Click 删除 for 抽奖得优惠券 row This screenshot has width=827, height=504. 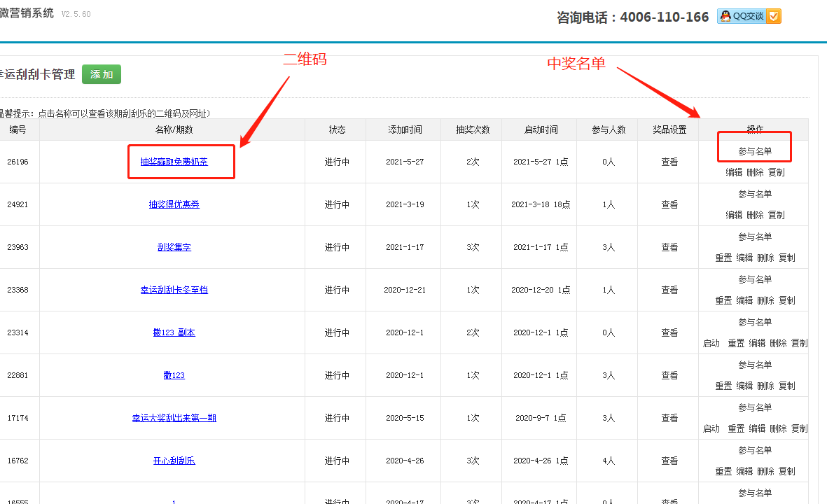click(x=755, y=215)
